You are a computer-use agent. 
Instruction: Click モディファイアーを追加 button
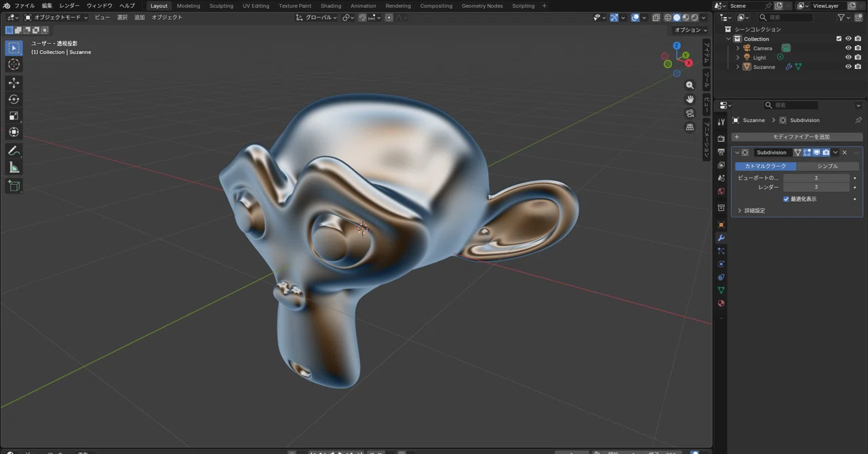click(x=797, y=137)
